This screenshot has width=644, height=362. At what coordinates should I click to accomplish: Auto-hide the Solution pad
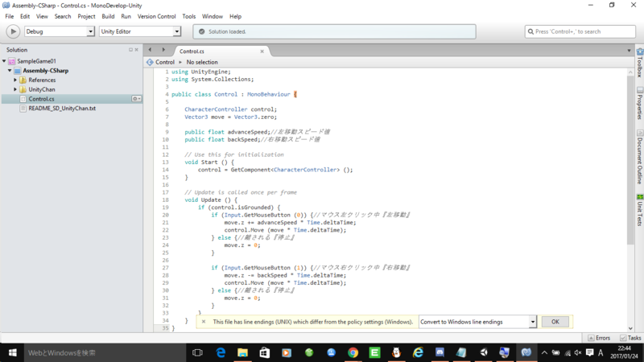(130, 50)
